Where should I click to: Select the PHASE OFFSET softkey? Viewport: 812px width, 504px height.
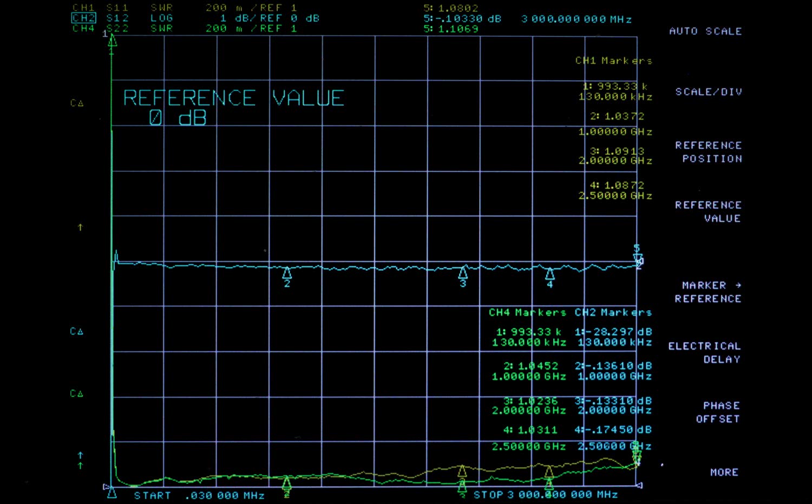pos(718,412)
